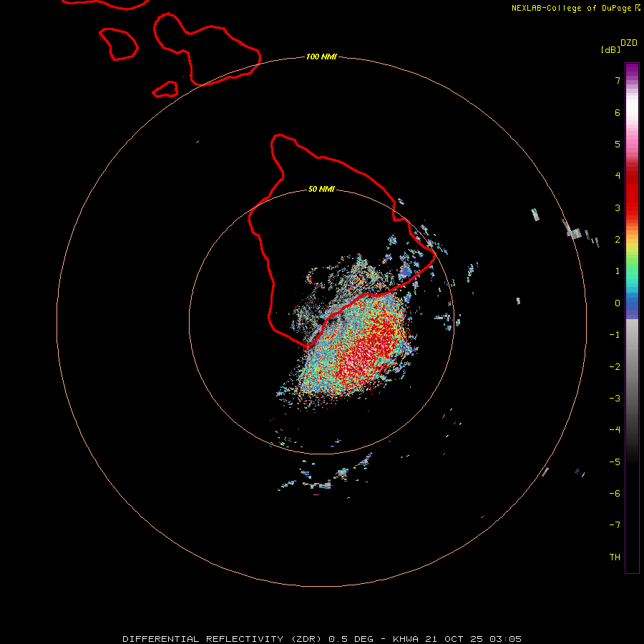The image size is (644, 644).
Task: Click the DZD color scale title
Action: [629, 43]
